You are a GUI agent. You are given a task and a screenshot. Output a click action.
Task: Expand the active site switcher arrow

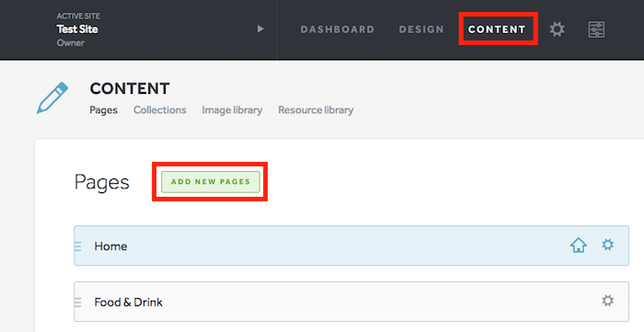coord(260,29)
